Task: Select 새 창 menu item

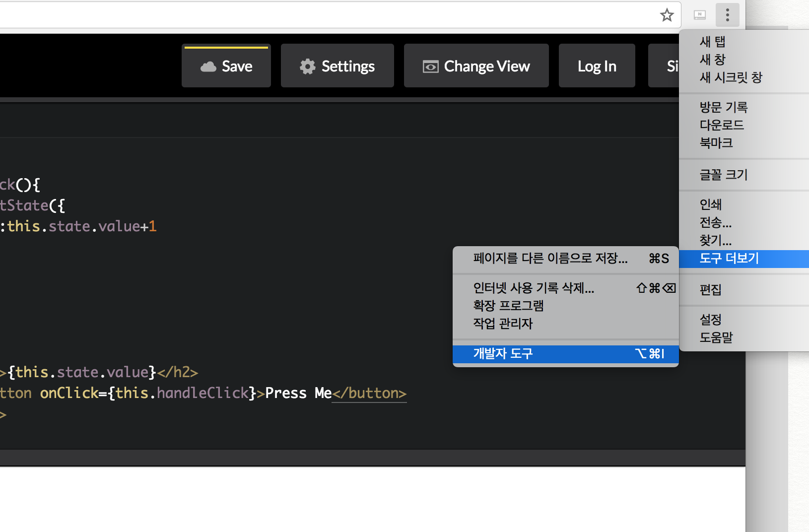Action: click(x=744, y=60)
